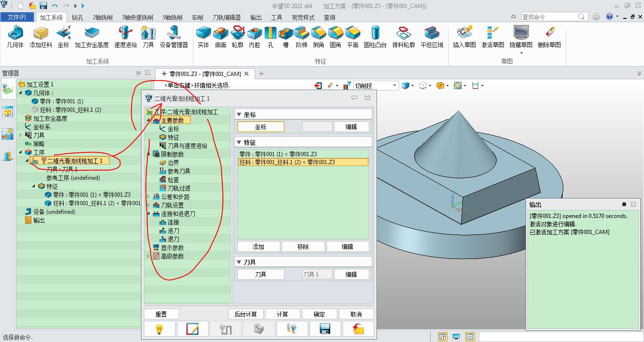
Task: Expand 高级参数 in the dialog tree
Action: coord(147,256)
